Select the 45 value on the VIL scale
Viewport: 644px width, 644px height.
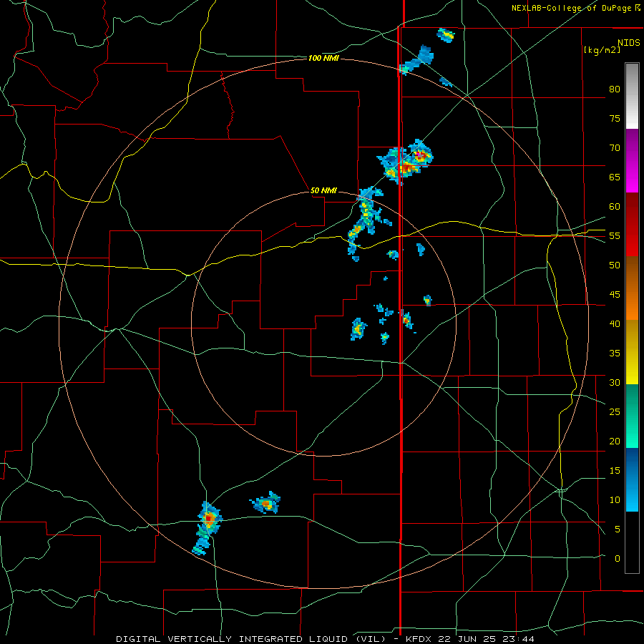click(x=615, y=295)
